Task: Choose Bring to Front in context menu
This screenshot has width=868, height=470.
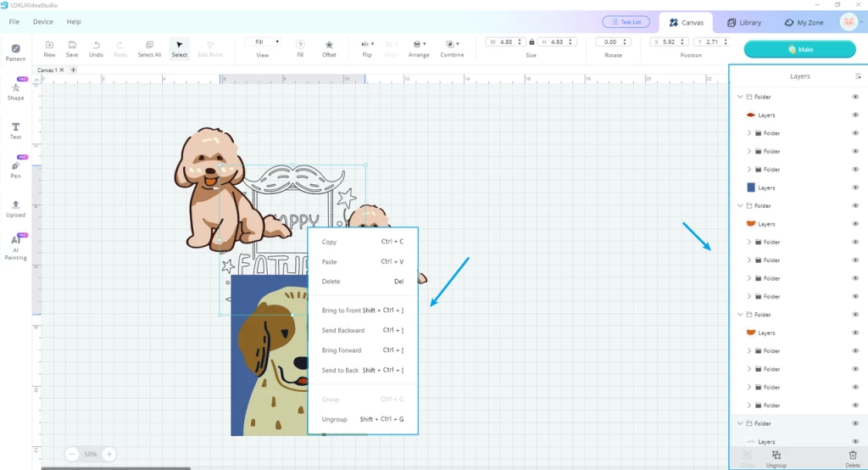Action: (x=363, y=311)
